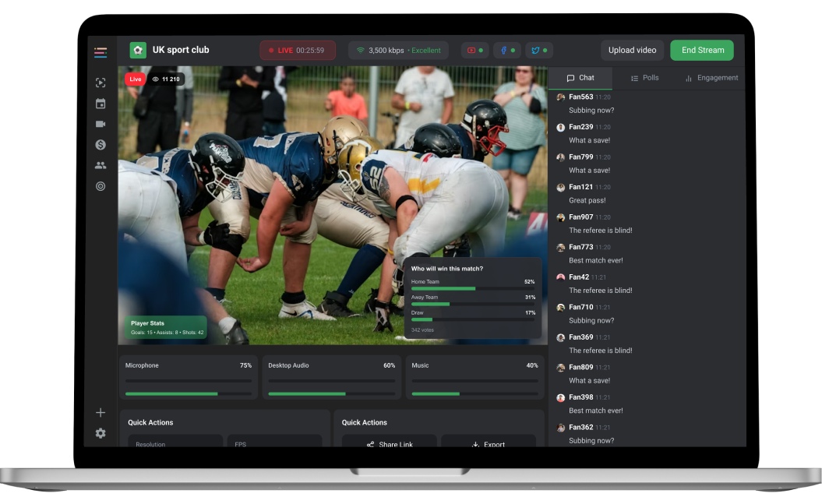Open the monetization dollar icon
This screenshot has height=504, width=822.
tap(100, 144)
